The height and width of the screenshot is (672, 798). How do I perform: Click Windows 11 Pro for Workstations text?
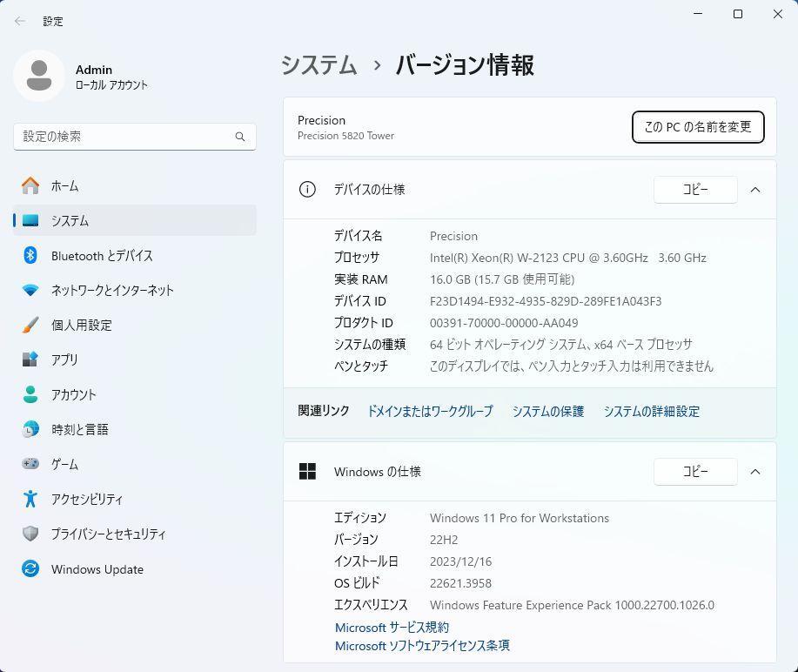coord(520,518)
